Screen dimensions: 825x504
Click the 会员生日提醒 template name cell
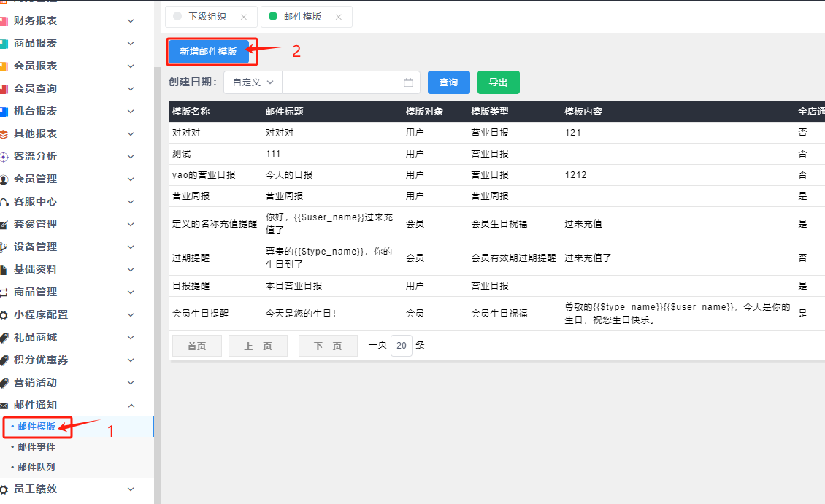pyautogui.click(x=201, y=314)
